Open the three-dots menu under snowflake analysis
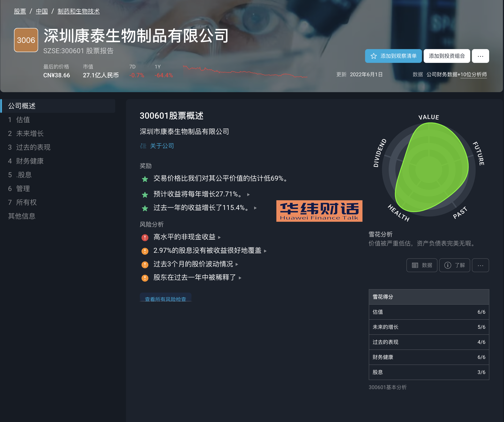The width and height of the screenshot is (504, 422). pos(480,265)
